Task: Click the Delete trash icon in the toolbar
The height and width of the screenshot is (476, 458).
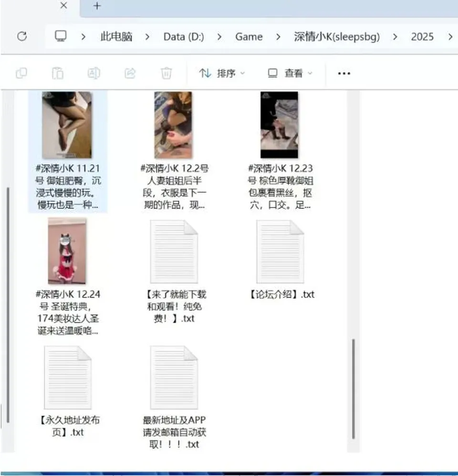Action: click(166, 73)
